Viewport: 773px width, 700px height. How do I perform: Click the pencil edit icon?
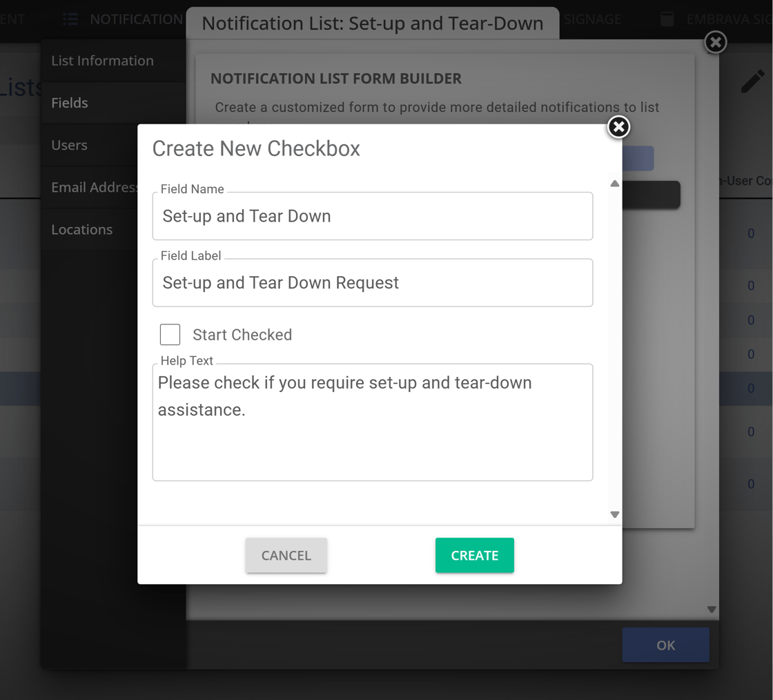point(752,81)
